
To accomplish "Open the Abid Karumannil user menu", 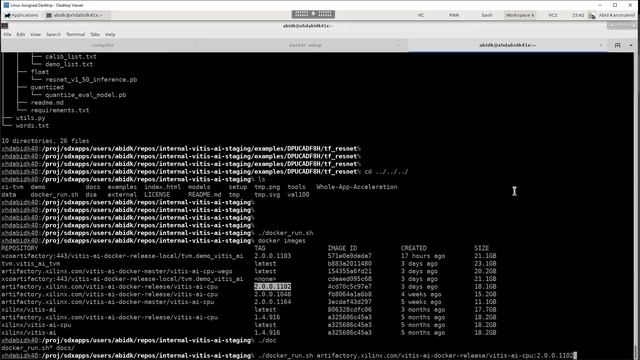I will [x=616, y=15].
